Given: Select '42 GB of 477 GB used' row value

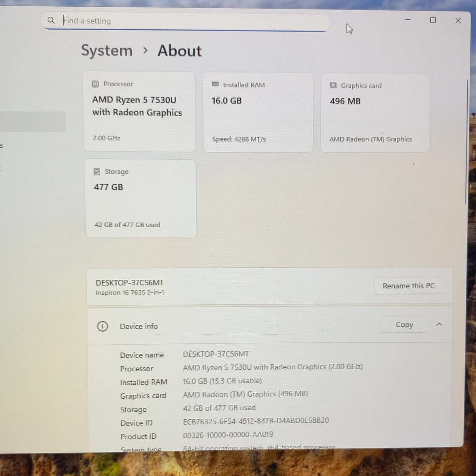Looking at the screenshot, I should pos(219,408).
